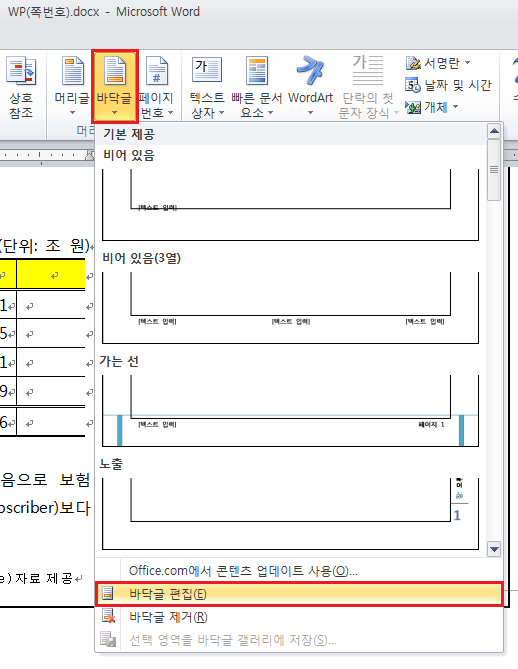Click the 바닥글 제거 menu icon

108,616
